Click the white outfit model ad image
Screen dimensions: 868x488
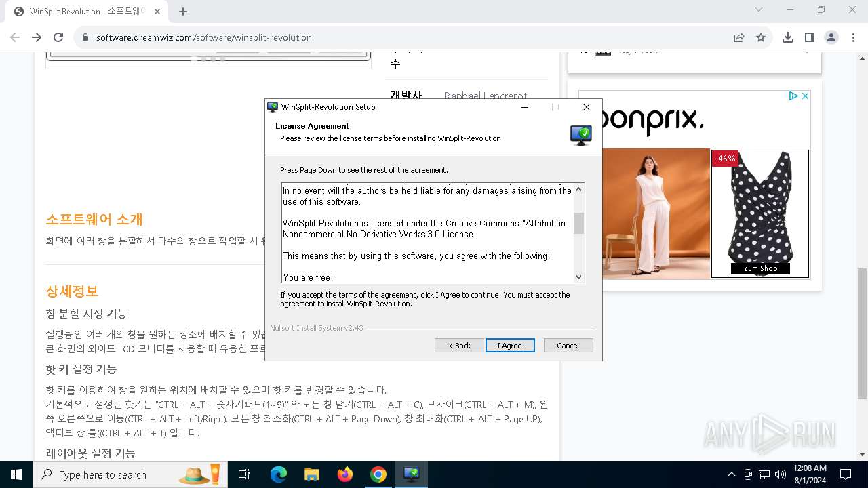point(656,213)
